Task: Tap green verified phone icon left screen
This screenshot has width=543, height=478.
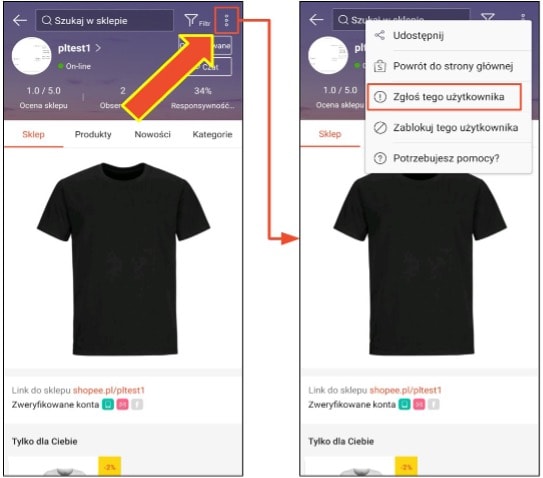Action: click(108, 405)
